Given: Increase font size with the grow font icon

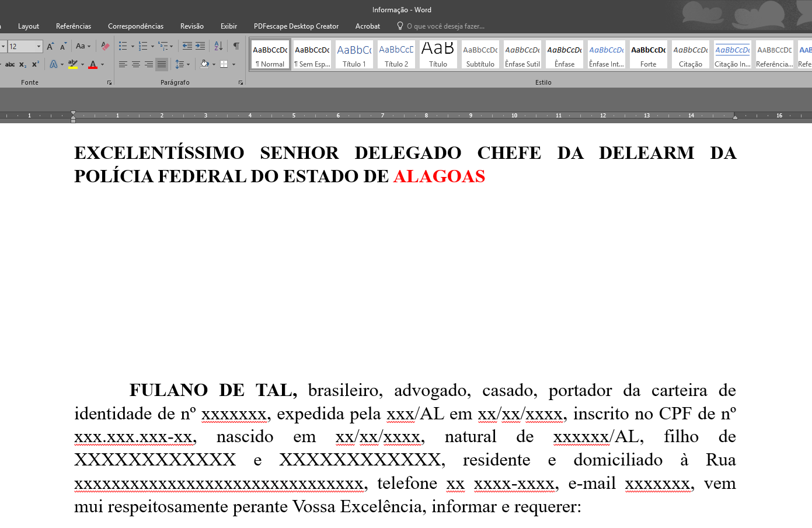Looking at the screenshot, I should click(50, 46).
